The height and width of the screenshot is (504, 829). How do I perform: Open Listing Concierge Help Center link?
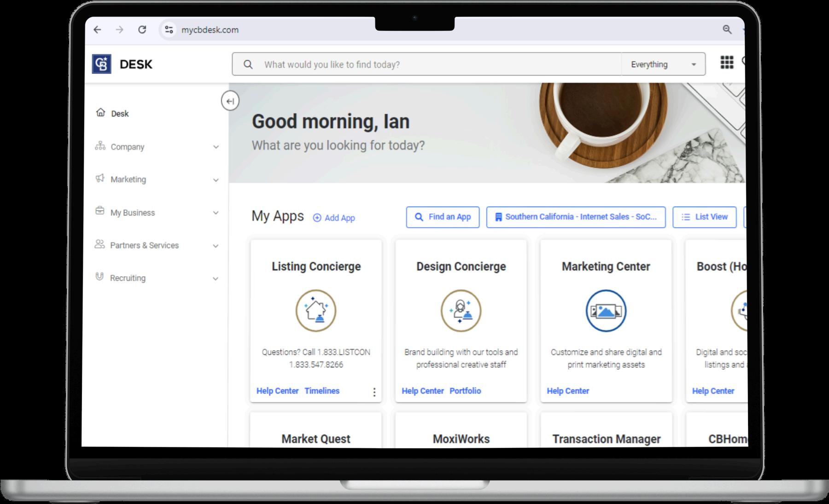pyautogui.click(x=277, y=391)
